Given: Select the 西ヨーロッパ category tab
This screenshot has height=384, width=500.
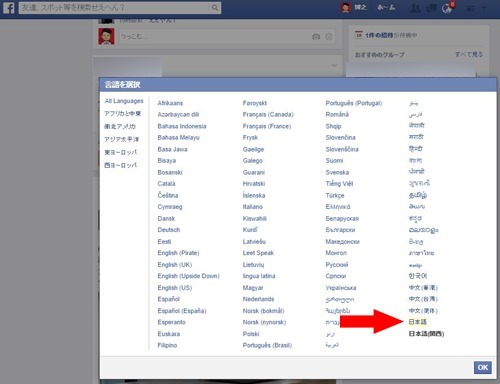Looking at the screenshot, I should (x=121, y=165).
